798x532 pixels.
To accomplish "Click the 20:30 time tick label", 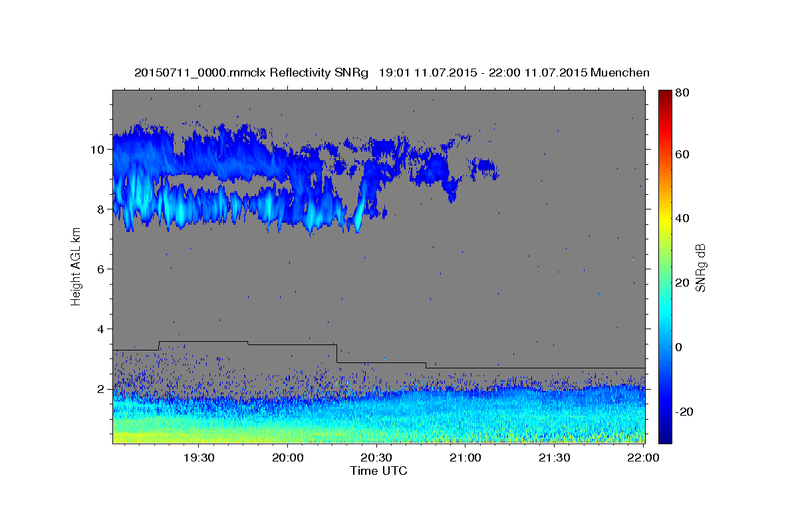I will (x=376, y=458).
